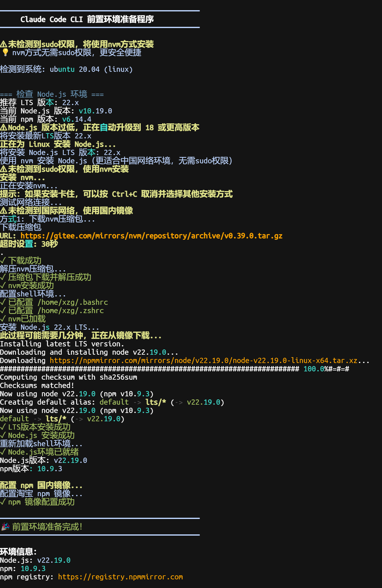The height and width of the screenshot is (588, 382).
Task: Click the section heading === 检查 Node.js 环境 ===
Action: pyautogui.click(x=52, y=94)
